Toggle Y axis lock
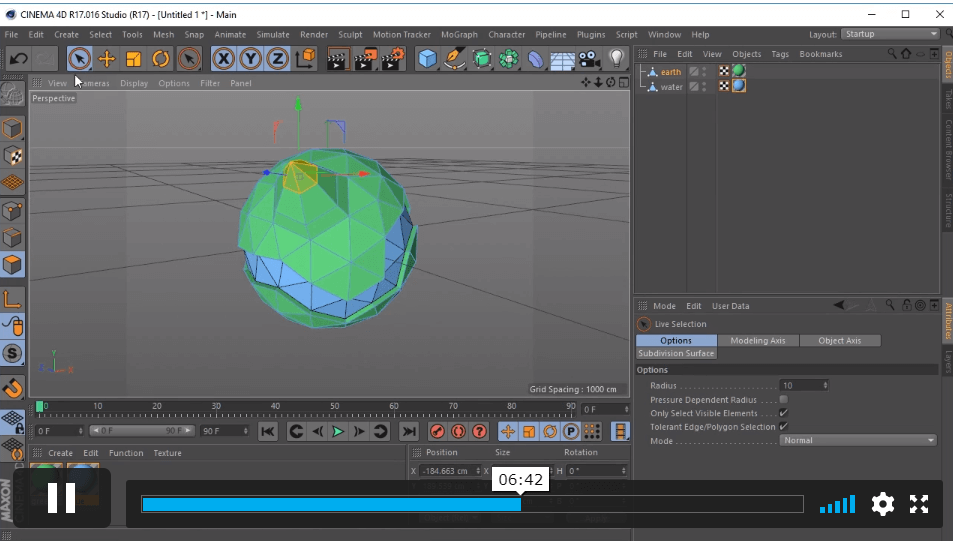 click(x=250, y=59)
